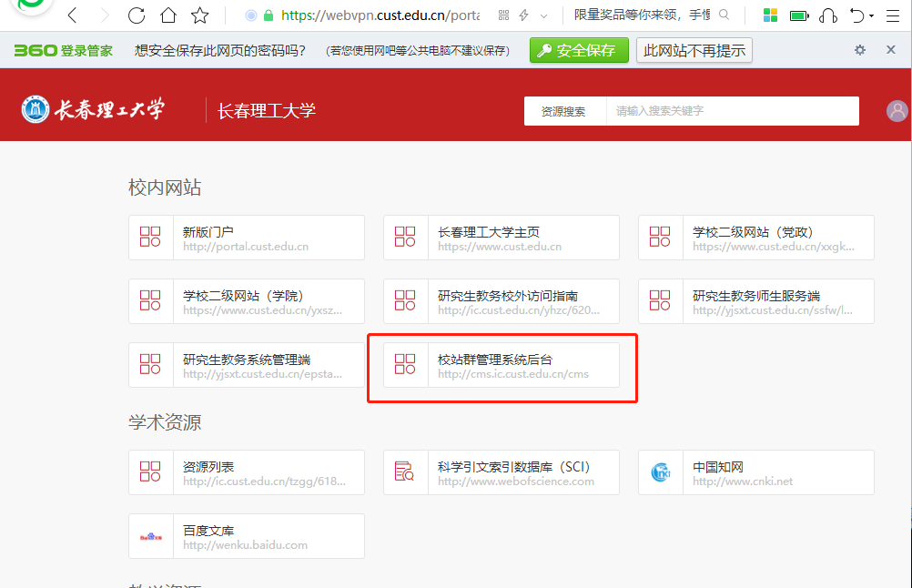The width and height of the screenshot is (912, 588).
Task: Click the 安全保存 green button
Action: (x=579, y=50)
